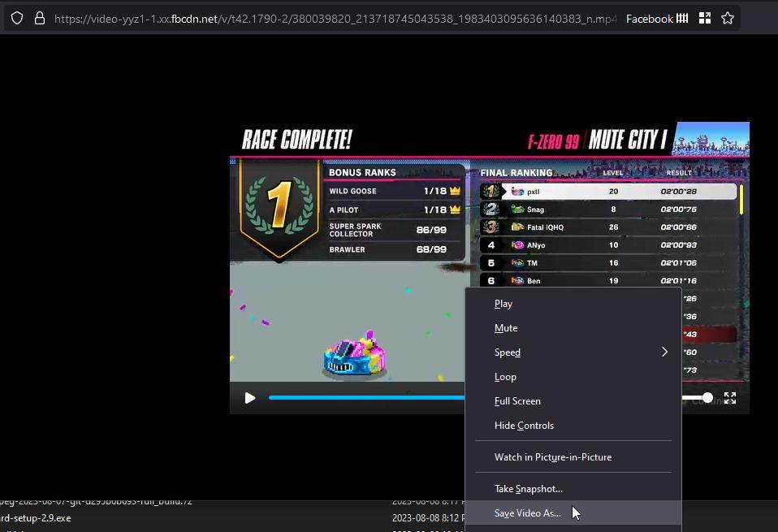Choose Mute in the context menu
The image size is (778, 532).
click(506, 328)
